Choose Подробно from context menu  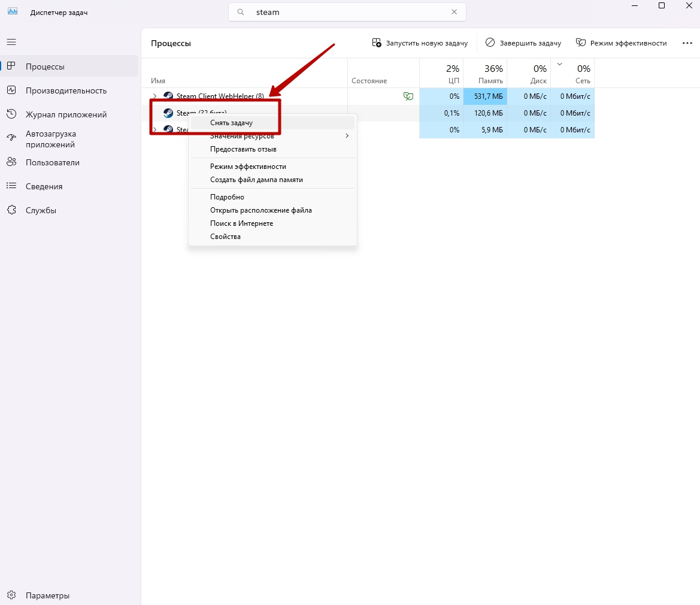click(x=272, y=197)
